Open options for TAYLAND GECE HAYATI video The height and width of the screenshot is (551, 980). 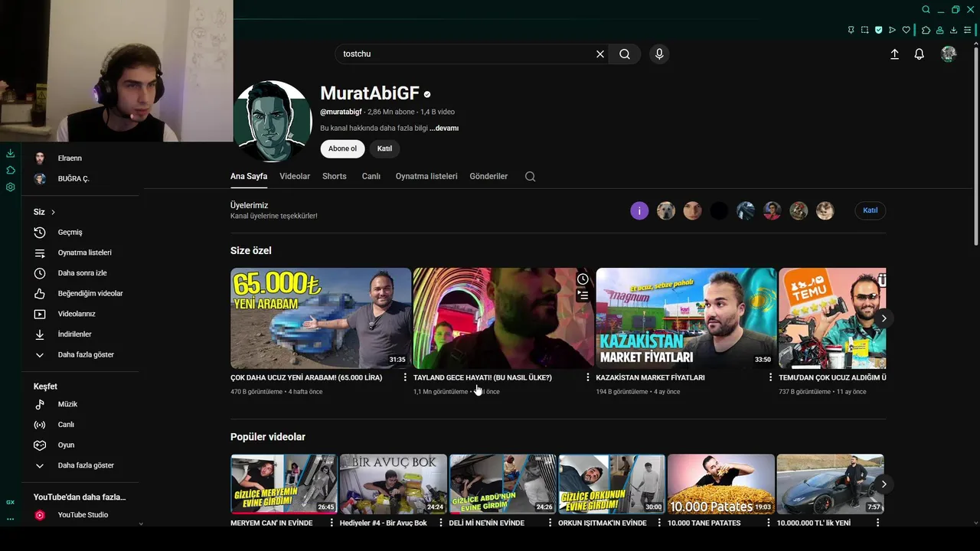[588, 377]
